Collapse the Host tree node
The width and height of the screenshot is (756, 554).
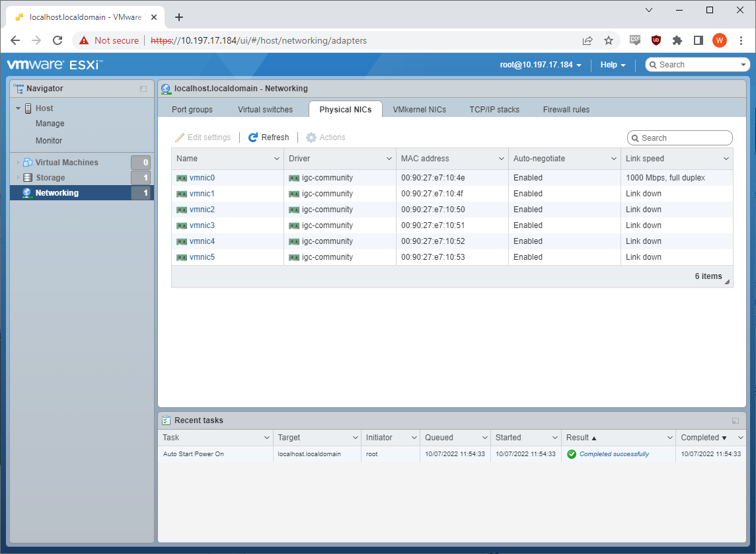[19, 108]
